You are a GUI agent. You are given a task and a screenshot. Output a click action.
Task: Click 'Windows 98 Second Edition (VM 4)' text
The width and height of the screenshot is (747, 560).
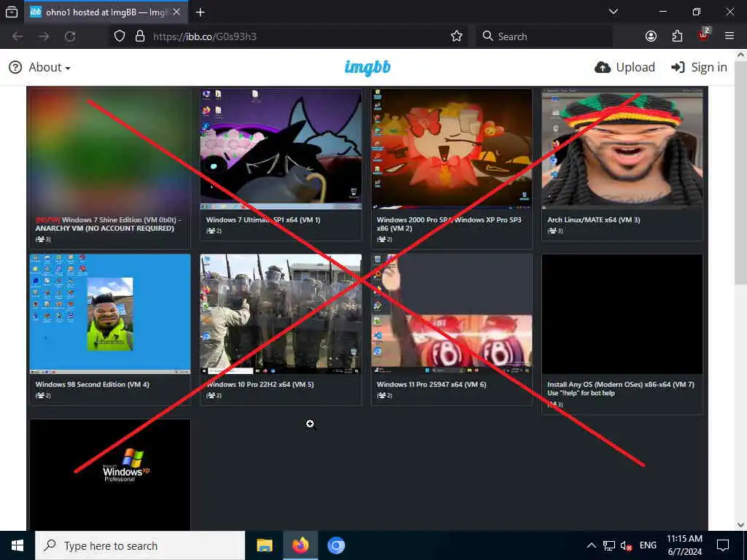click(x=93, y=384)
